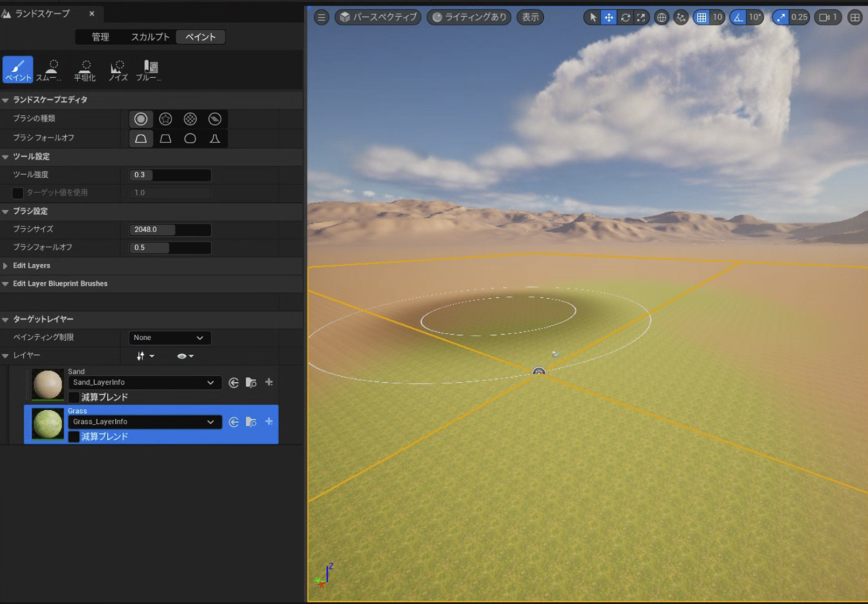Open the ペインティング制限 None dropdown
868x604 pixels.
tap(170, 338)
